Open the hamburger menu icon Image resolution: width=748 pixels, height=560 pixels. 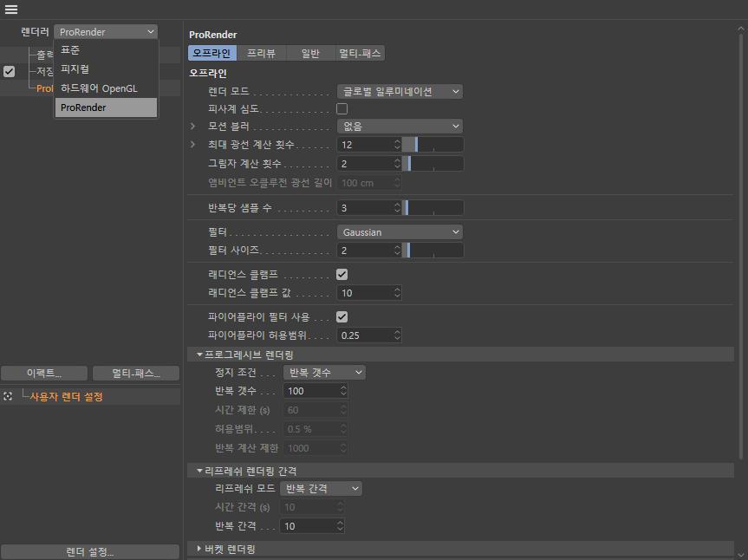[10, 9]
